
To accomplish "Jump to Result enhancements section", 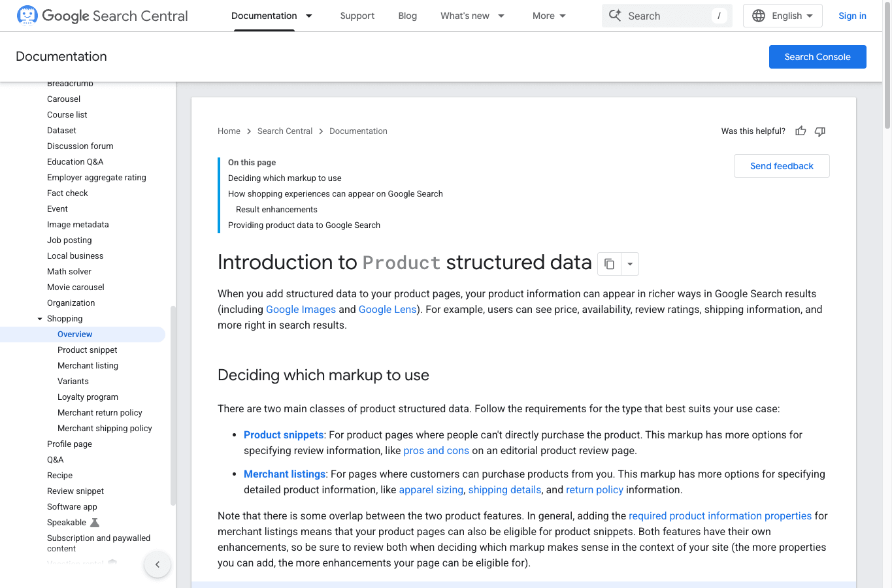I will point(276,210).
